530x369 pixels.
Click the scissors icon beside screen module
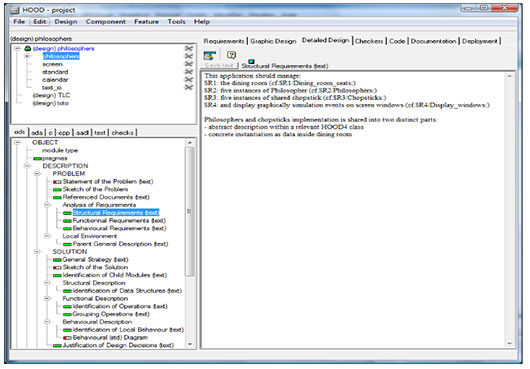point(189,64)
